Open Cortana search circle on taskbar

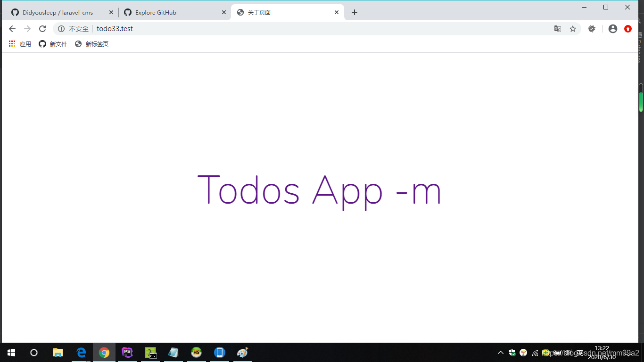(x=34, y=353)
